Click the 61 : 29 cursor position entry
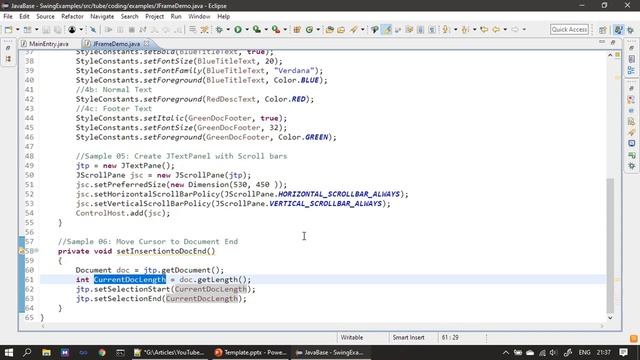Viewport: 640px width, 360px height. (450, 338)
